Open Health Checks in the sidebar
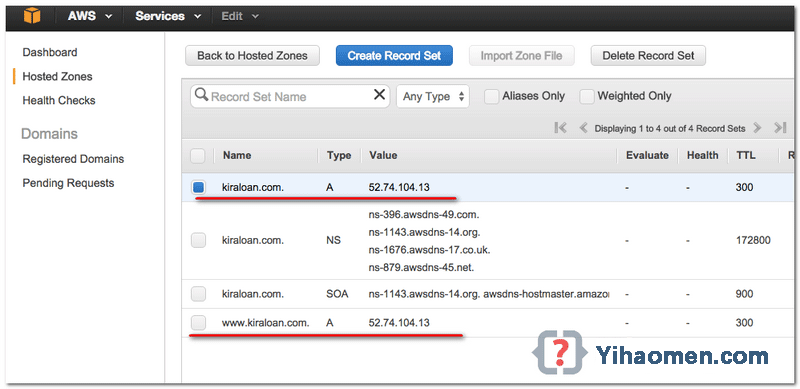The height and width of the screenshot is (389, 800). pyautogui.click(x=59, y=101)
